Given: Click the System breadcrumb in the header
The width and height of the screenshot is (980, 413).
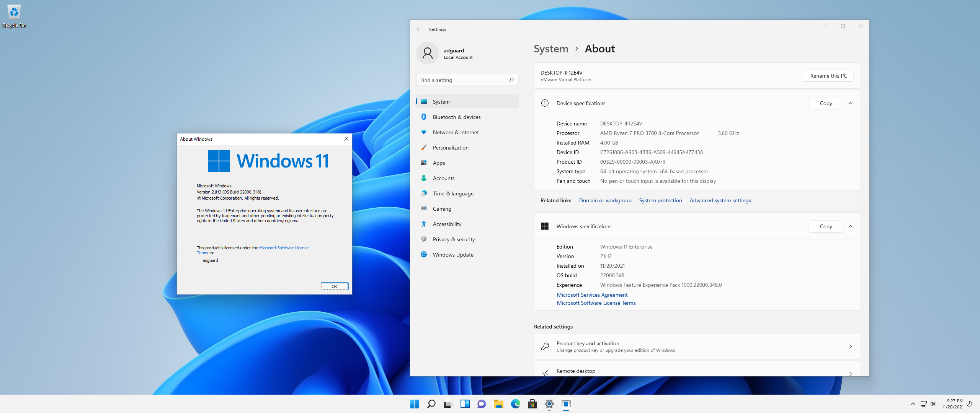Looking at the screenshot, I should point(551,49).
